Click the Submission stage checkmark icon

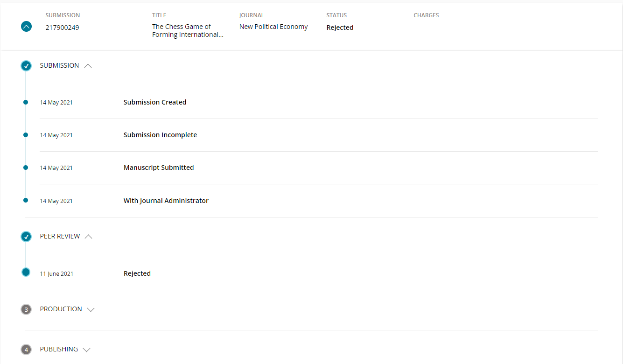[26, 66]
